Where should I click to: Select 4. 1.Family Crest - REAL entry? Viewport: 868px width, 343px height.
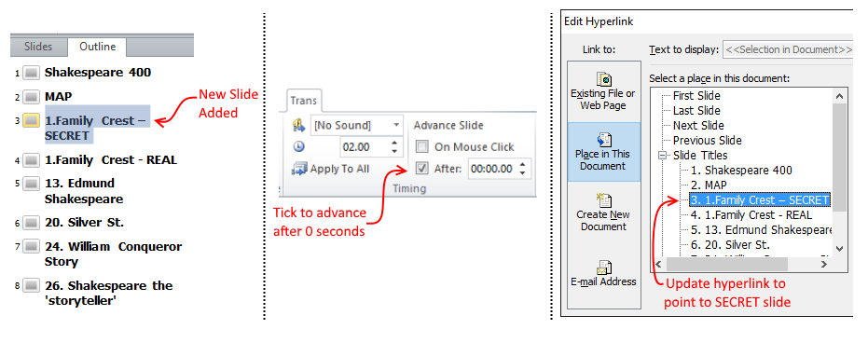point(751,215)
